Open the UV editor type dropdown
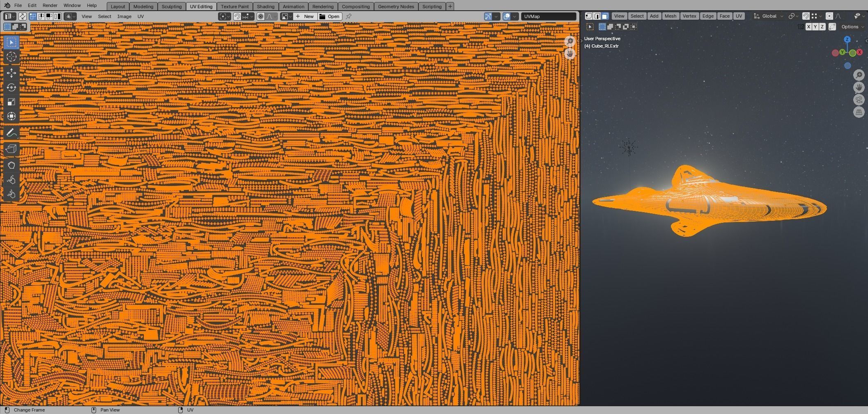 pos(10,16)
